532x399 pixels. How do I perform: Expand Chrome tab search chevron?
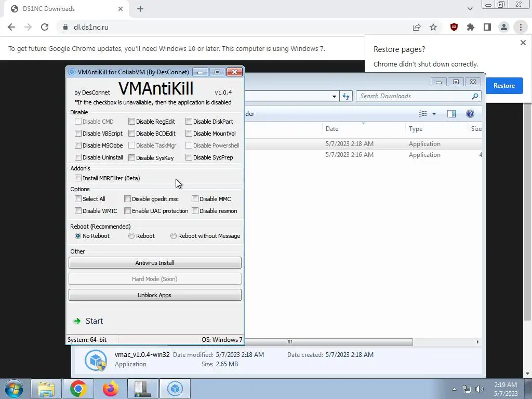470,9
